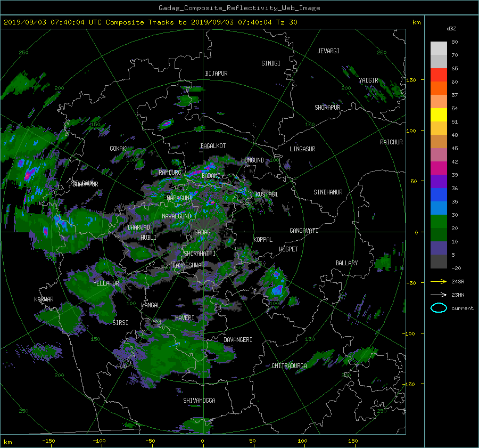The image size is (479, 448).
Task: Select the DHARWAD city label
Action: [139, 227]
